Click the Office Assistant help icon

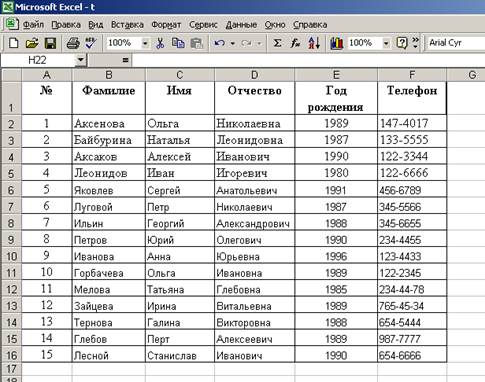[x=402, y=43]
